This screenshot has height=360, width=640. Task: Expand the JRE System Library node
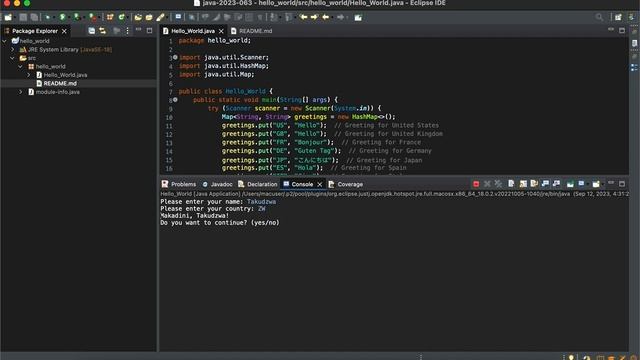(13, 49)
